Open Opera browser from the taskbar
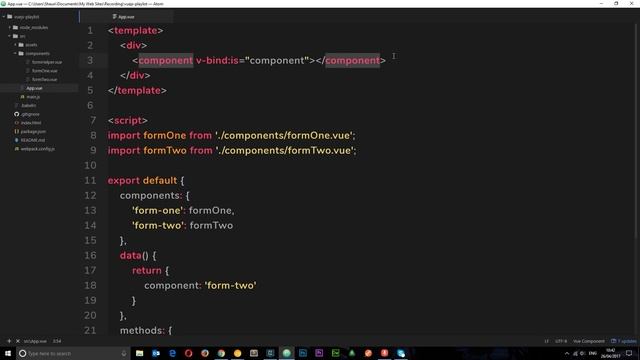Viewport: 640px width, 360px height. (x=189, y=353)
